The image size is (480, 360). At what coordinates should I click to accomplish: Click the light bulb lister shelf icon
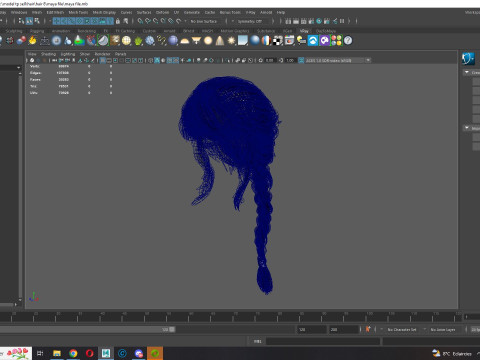301,41
